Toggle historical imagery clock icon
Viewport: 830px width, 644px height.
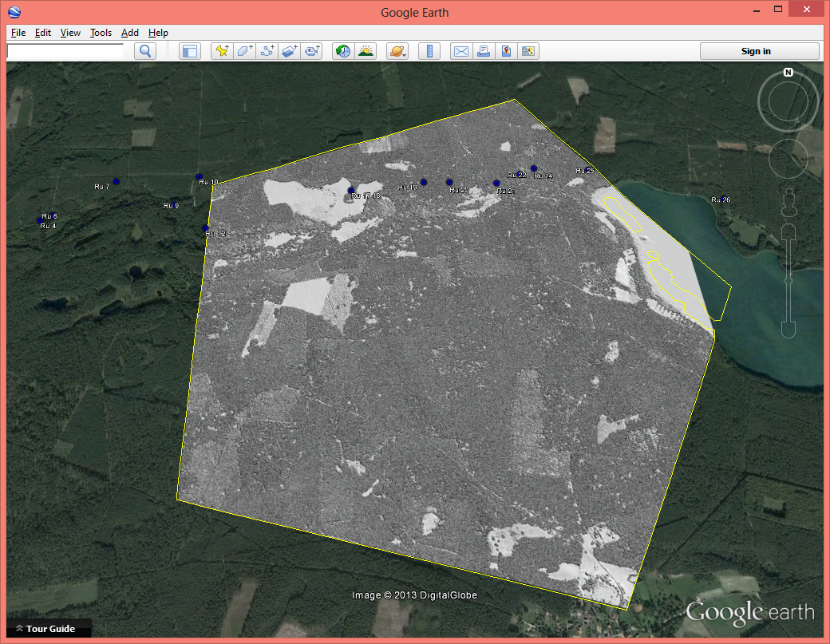(343, 51)
